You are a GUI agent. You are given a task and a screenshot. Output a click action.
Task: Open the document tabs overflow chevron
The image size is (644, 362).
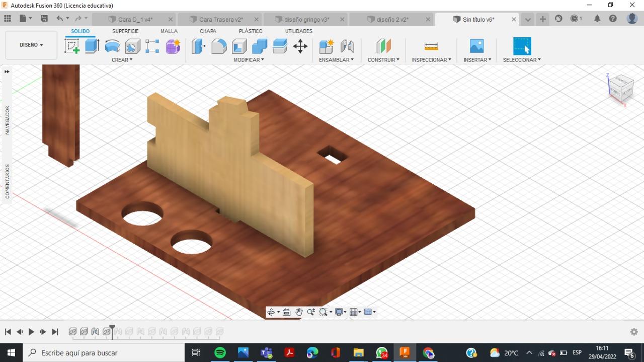[527, 19]
